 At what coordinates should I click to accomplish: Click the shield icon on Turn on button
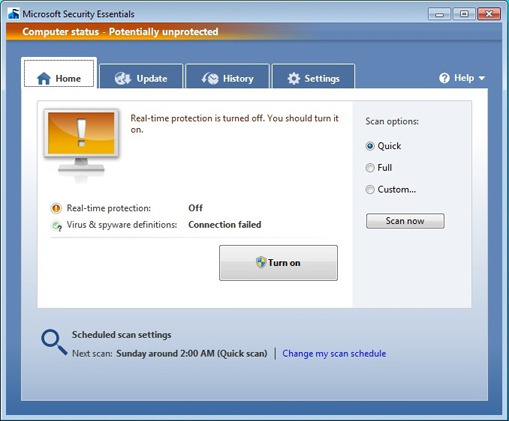tap(261, 262)
